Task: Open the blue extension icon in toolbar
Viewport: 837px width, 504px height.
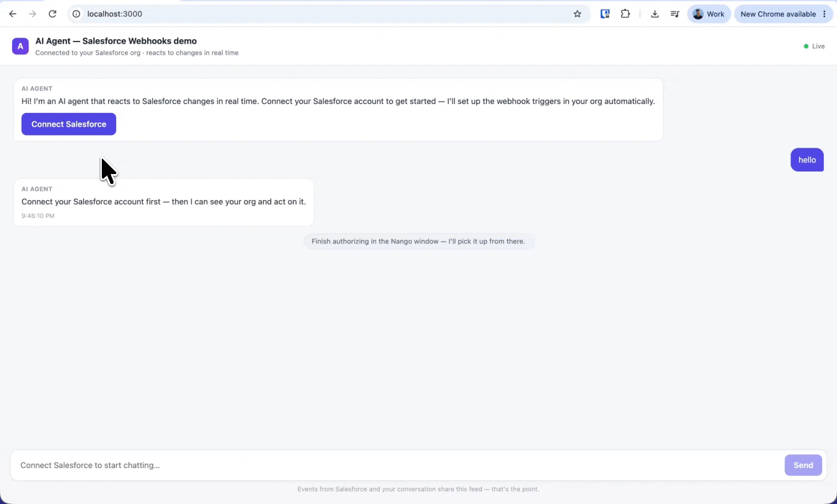Action: point(605,14)
